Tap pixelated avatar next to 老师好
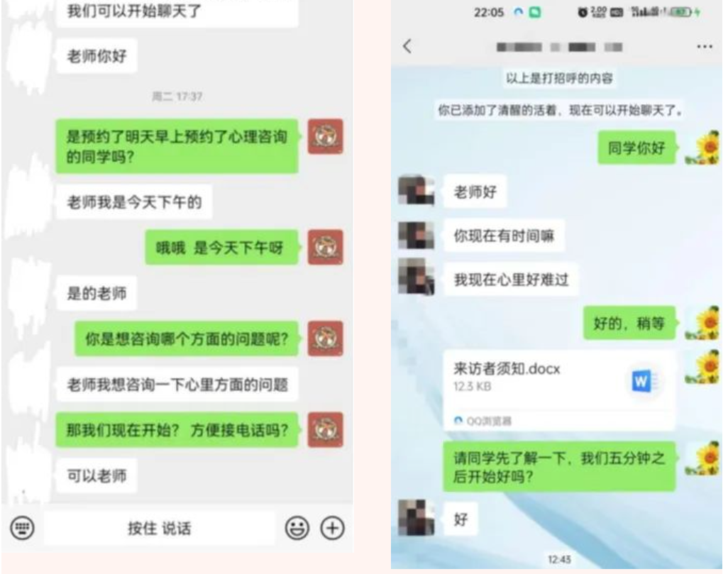 pyautogui.click(x=417, y=190)
